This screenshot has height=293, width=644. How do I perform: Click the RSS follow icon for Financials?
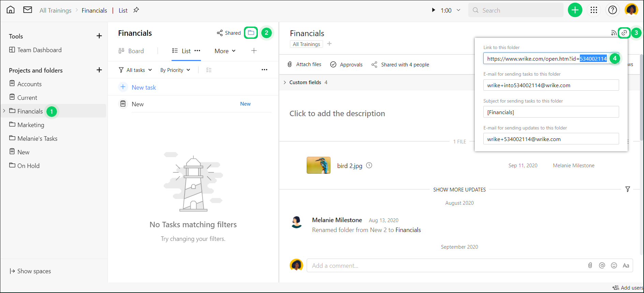[614, 33]
